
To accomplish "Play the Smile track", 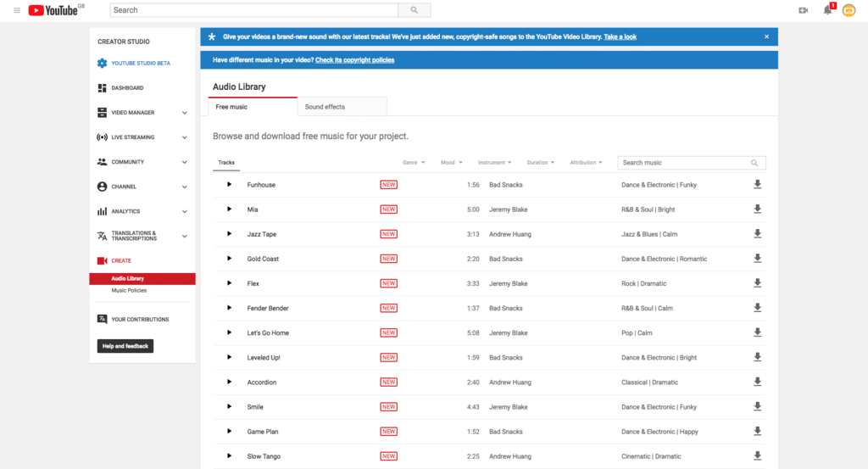I will click(229, 406).
